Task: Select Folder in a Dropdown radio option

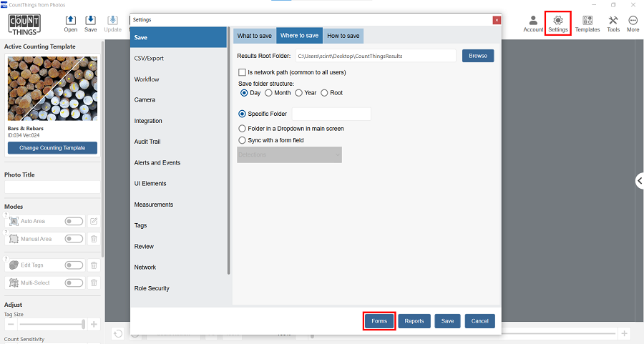Action: [x=242, y=129]
